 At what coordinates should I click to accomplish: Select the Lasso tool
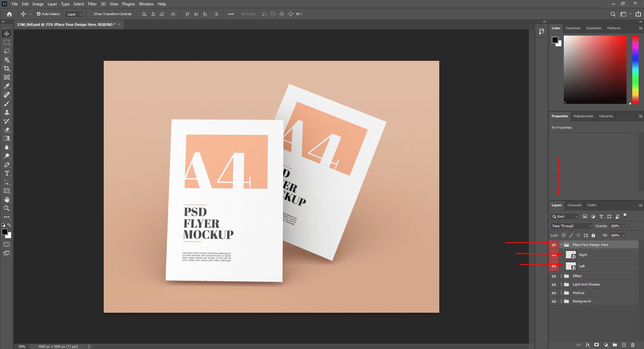click(7, 51)
